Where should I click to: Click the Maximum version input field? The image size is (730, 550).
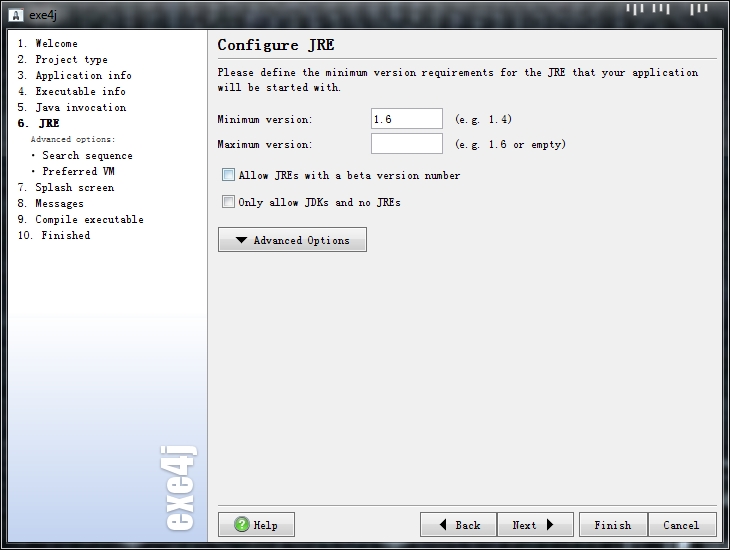(406, 143)
